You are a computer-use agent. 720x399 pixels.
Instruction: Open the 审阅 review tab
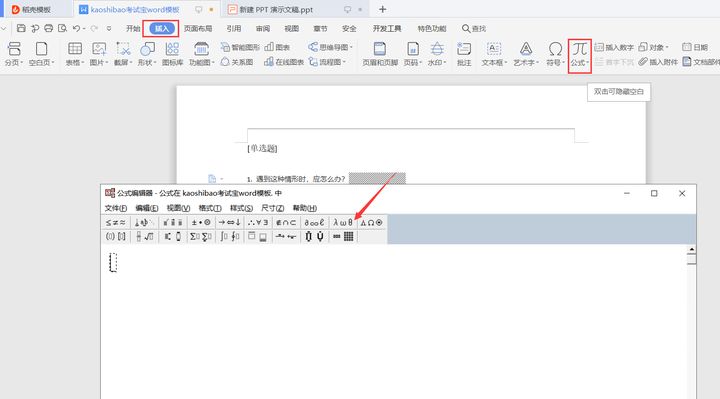click(263, 28)
